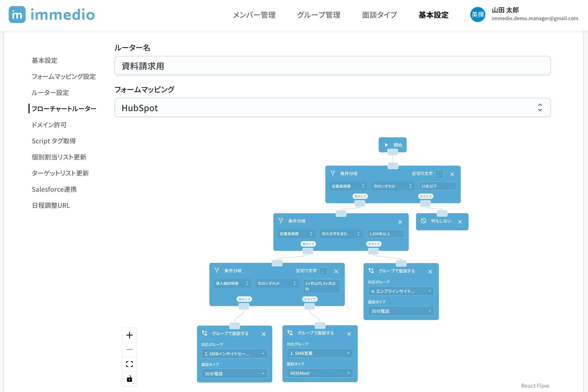Remove the 何もしない node with X
Viewport: 588px width, 392px height.
460,222
